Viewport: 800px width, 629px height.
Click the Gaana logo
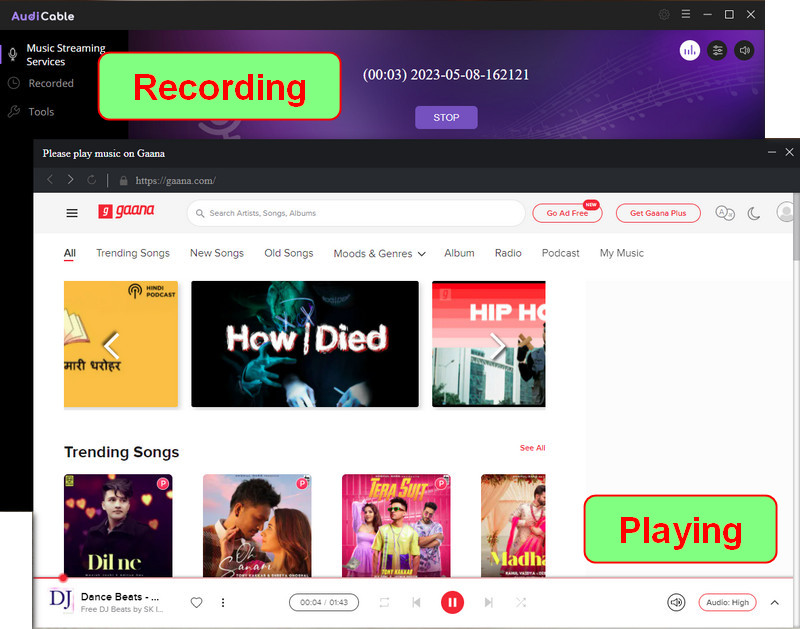pos(126,211)
